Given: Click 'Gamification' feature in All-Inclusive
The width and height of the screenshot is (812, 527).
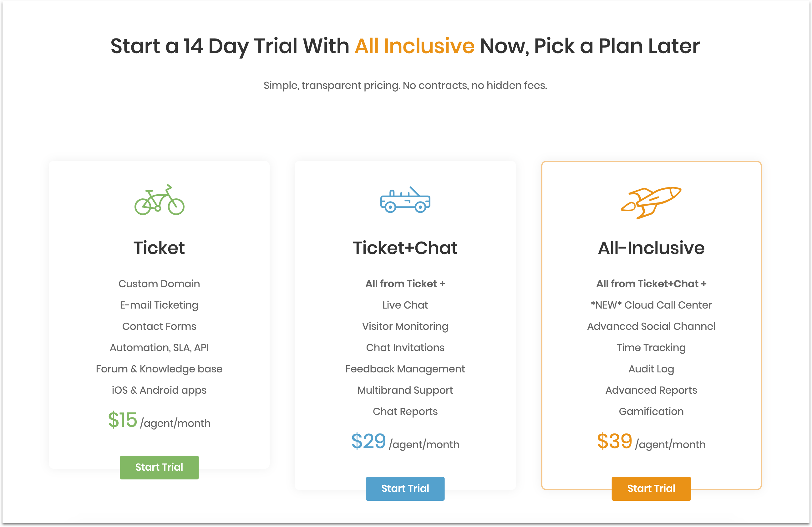Looking at the screenshot, I should (651, 411).
